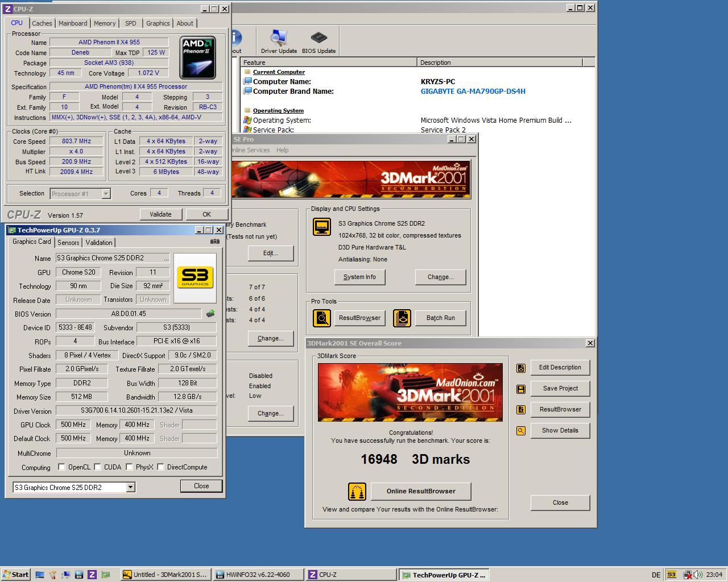Click the GPU-Z screenshot camera icon
The width and height of the screenshot is (728, 582).
pyautogui.click(x=214, y=242)
